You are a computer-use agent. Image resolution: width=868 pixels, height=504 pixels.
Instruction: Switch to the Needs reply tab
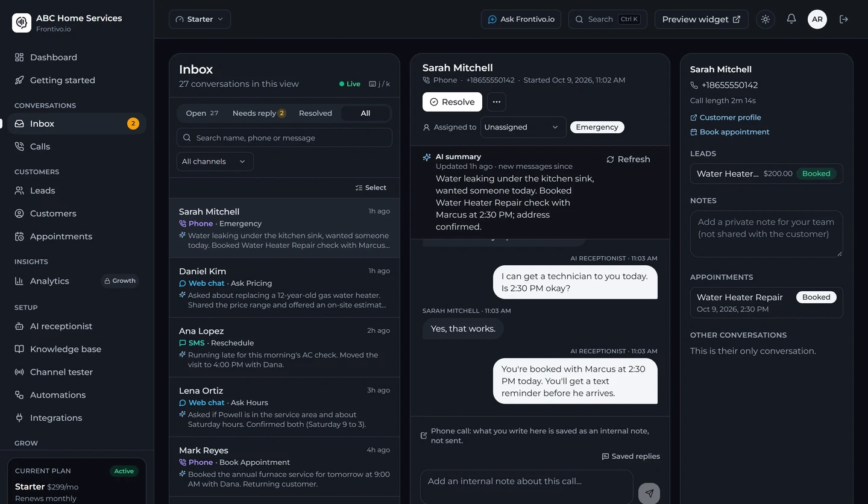coord(259,113)
